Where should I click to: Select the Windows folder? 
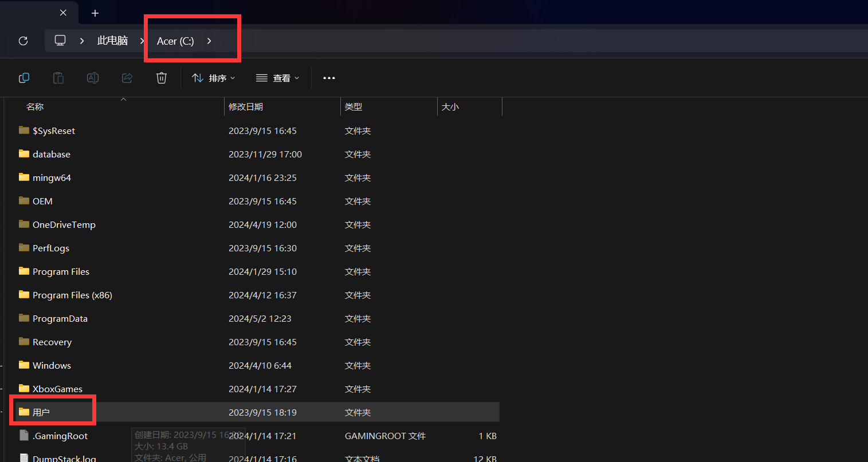52,365
